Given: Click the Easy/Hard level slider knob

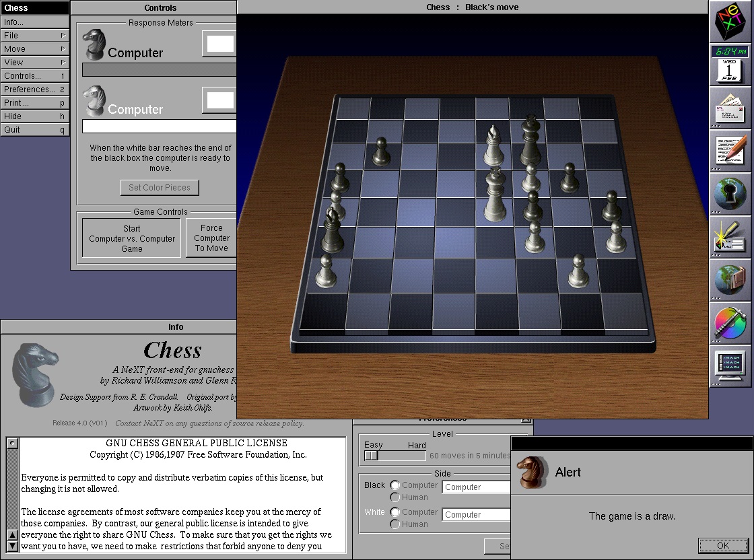Looking at the screenshot, I should pyautogui.click(x=372, y=456).
